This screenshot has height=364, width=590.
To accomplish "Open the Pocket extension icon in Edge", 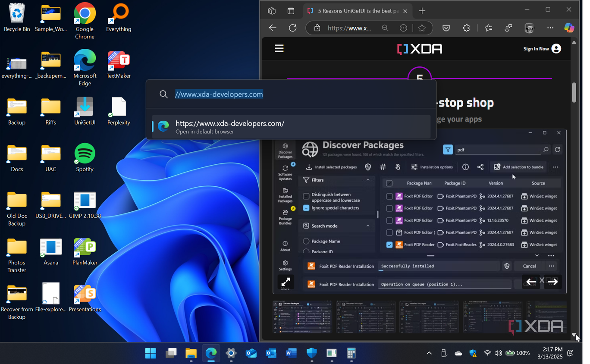I will coord(446,28).
